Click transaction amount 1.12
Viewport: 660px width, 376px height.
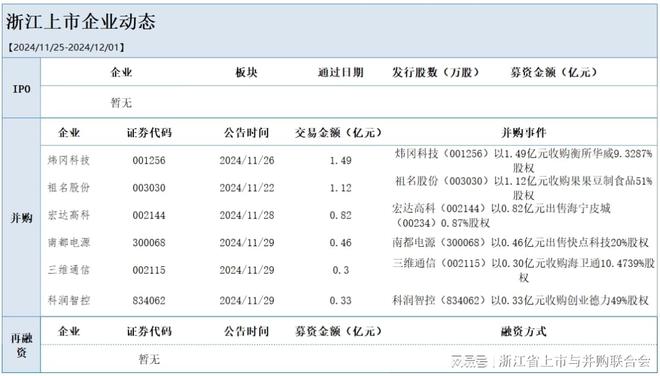341,188
